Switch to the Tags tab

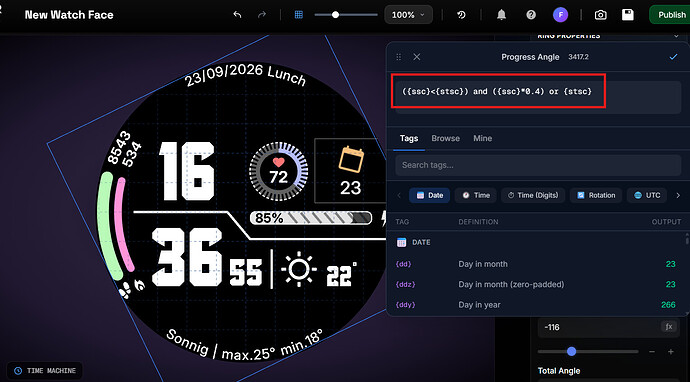(409, 138)
